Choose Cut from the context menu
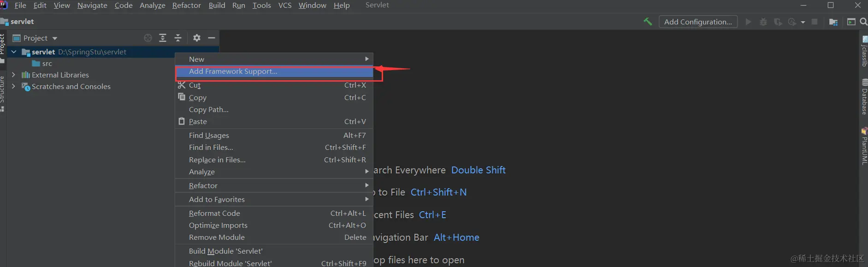Viewport: 868px width, 267px height. (274, 85)
